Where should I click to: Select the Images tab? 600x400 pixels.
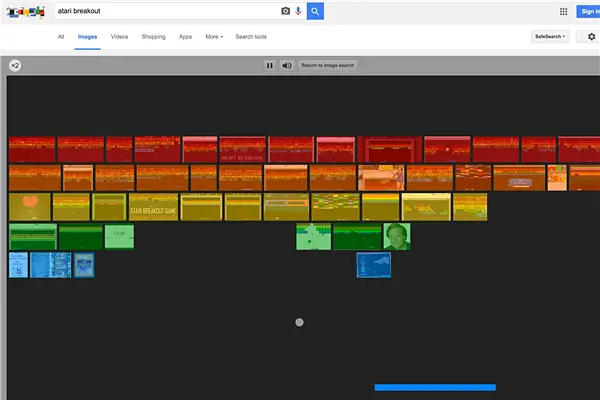87,37
